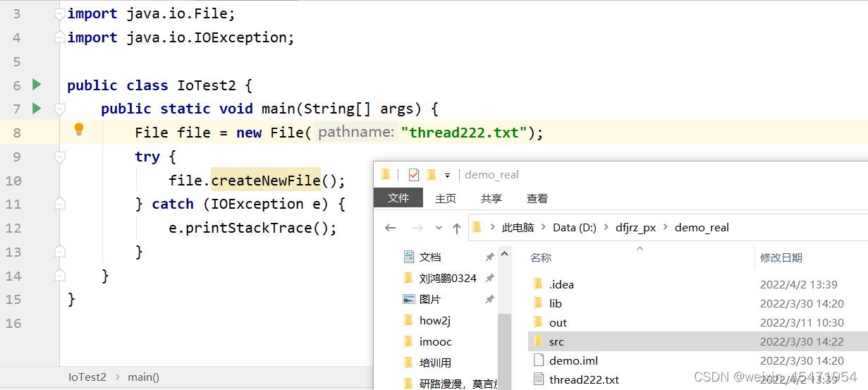Run the IoTest2 class from gutter arrow
868x390 pixels.
(37, 85)
